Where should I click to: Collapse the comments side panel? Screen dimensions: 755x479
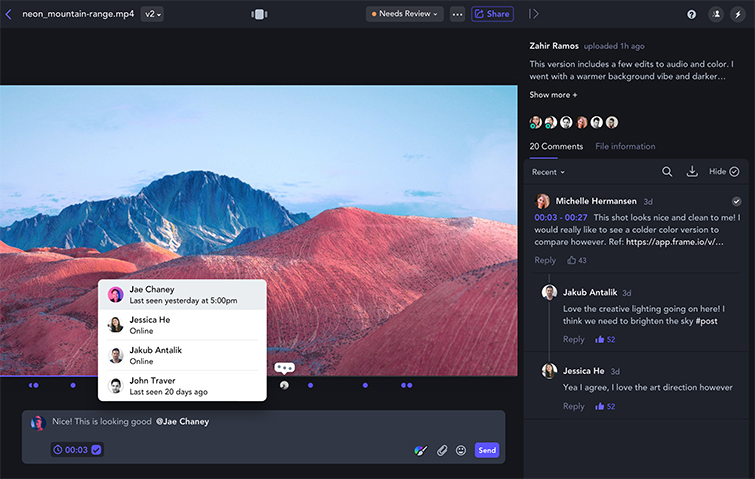coord(534,14)
